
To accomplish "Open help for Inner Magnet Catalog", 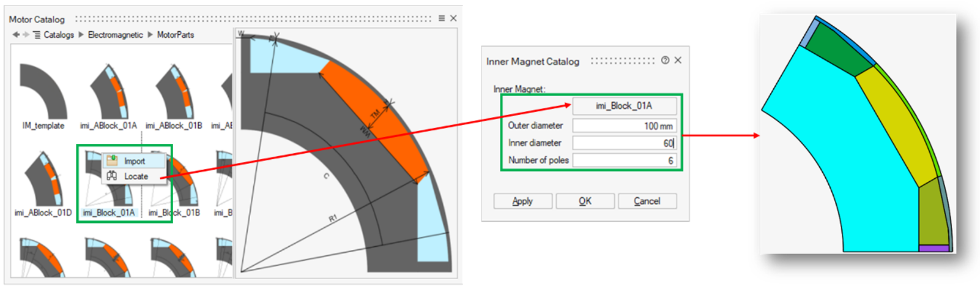I will (665, 61).
